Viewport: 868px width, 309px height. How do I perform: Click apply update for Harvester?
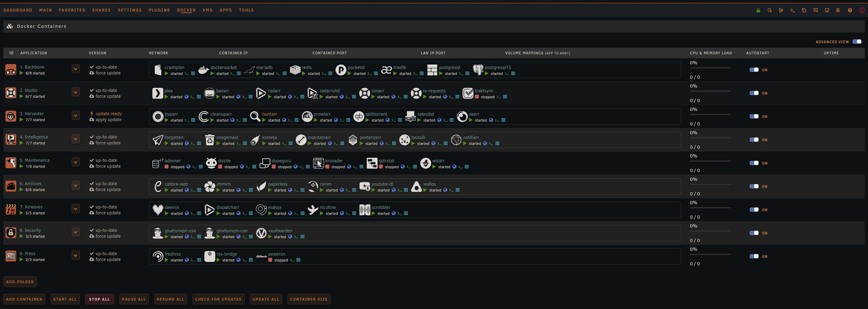[x=108, y=120]
